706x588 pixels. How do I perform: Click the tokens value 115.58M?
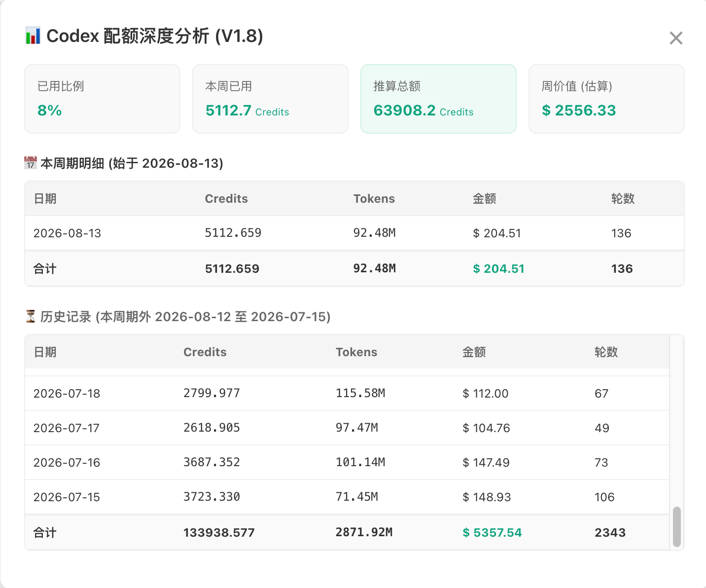360,393
